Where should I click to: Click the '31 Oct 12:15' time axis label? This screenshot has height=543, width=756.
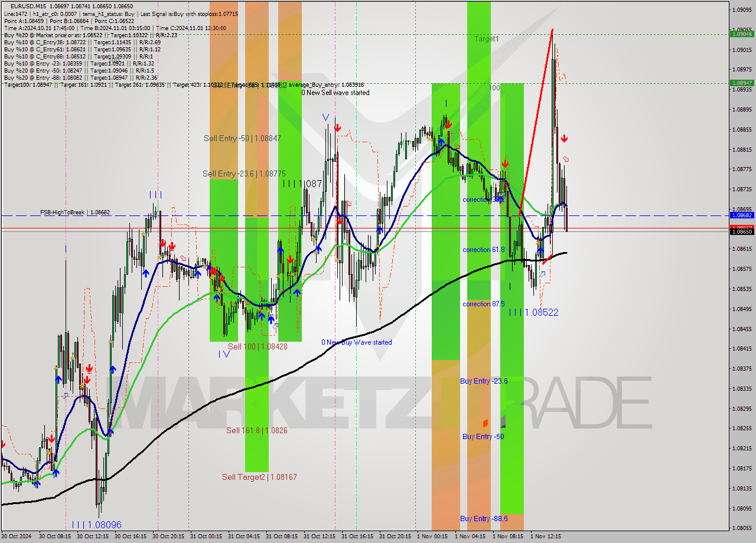click(320, 537)
